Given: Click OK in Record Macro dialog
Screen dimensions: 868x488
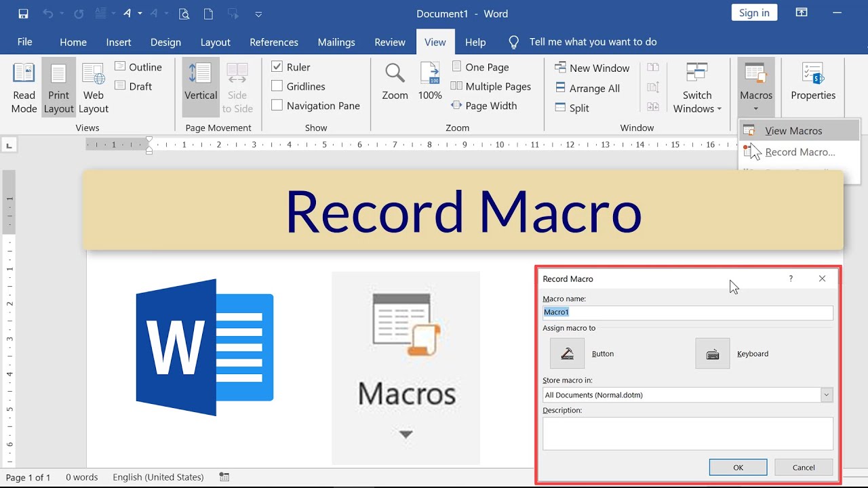Looking at the screenshot, I should 738,467.
